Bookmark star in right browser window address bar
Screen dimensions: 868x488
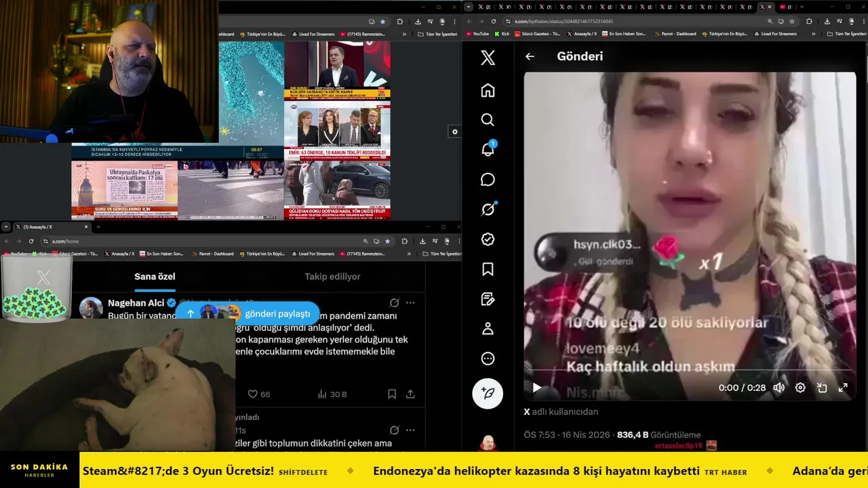click(x=792, y=21)
